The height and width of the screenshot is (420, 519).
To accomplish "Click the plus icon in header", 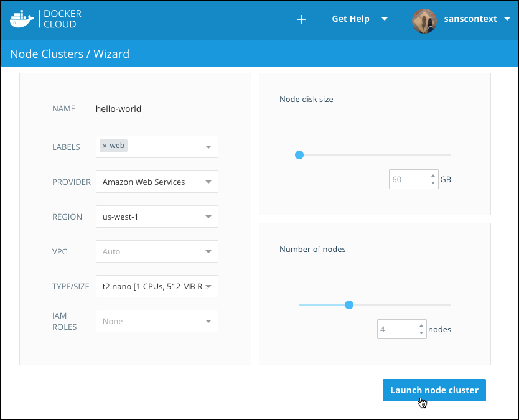I will click(301, 19).
